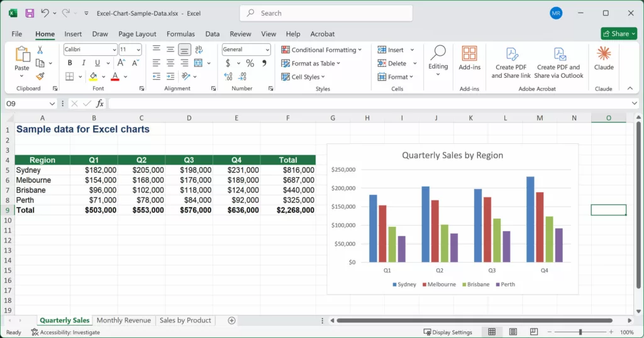Switch to Page Layout view in status bar
The height and width of the screenshot is (338, 644).
[513, 332]
